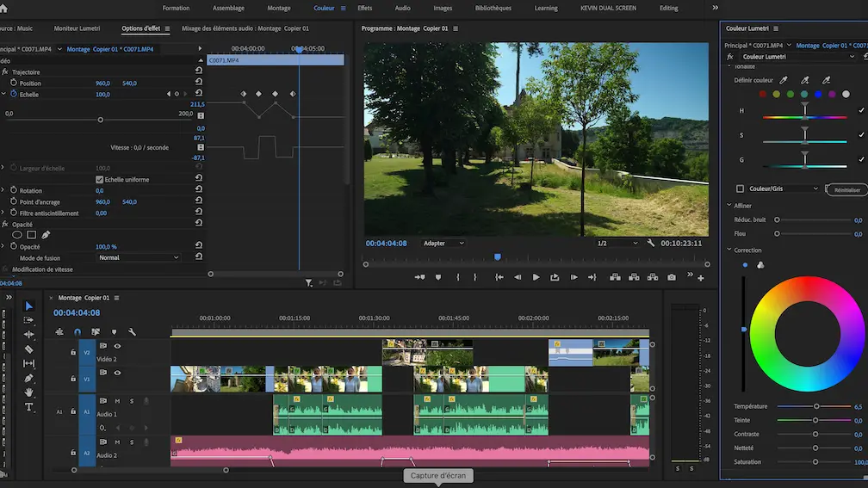Image resolution: width=868 pixels, height=488 pixels.
Task: Open the Adapter zoom level dropdown
Action: (443, 244)
